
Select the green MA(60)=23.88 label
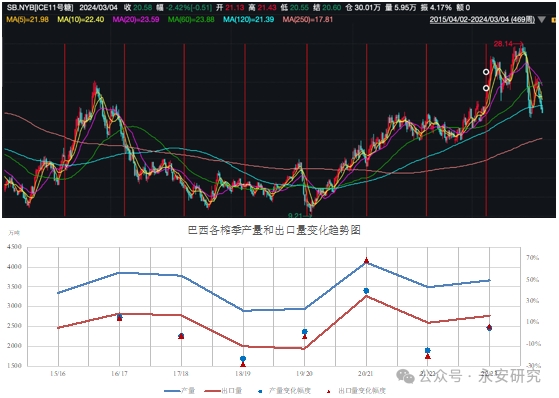[191, 20]
